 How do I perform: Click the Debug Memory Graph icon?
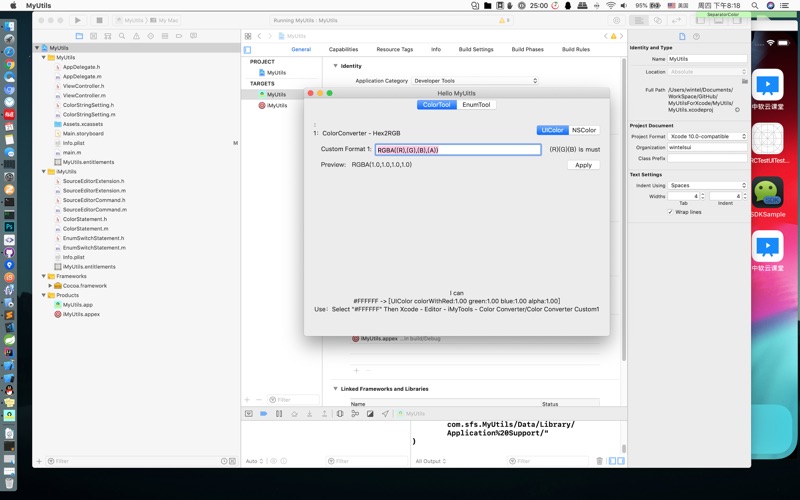coord(355,414)
